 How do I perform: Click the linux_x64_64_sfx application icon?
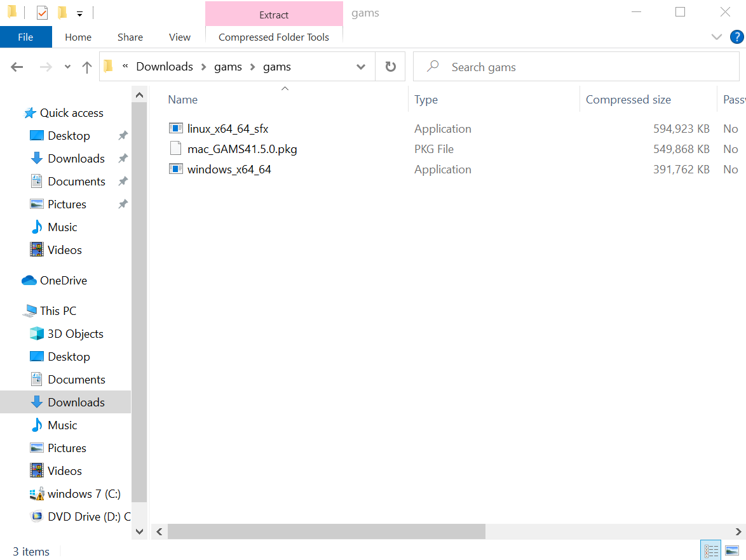click(176, 128)
